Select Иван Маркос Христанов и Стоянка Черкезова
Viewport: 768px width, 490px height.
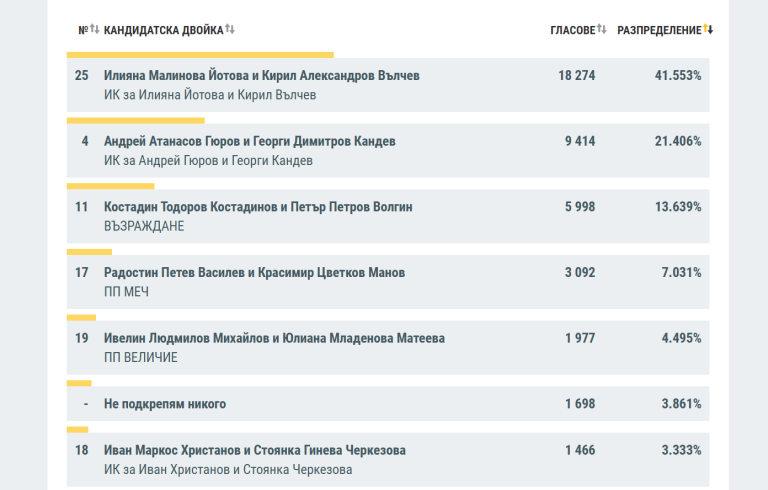pyautogui.click(x=388, y=460)
